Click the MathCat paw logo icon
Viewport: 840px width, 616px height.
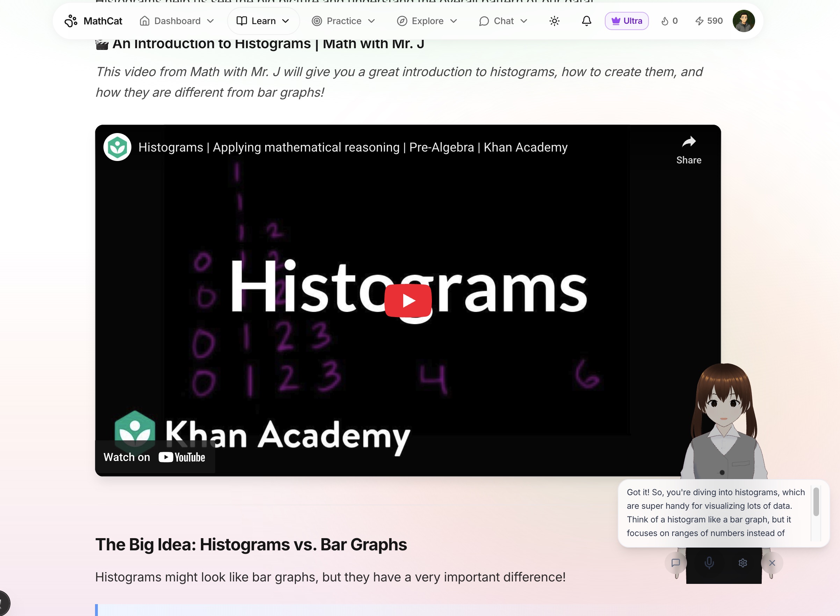tap(71, 21)
